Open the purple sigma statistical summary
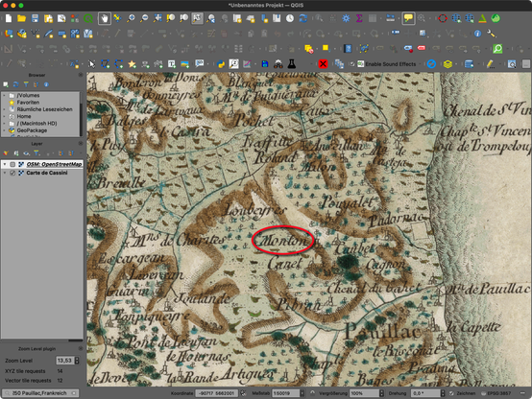This screenshot has height=399, width=532. [359, 18]
